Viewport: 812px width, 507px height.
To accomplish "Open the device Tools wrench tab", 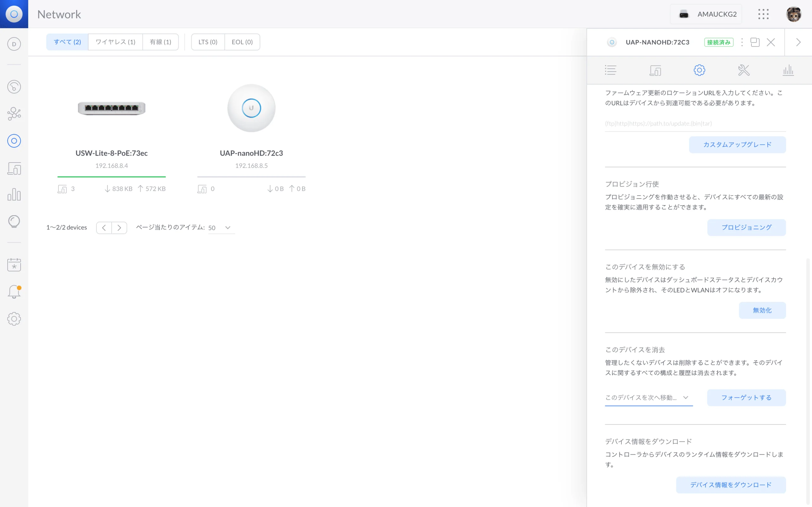I will click(x=743, y=70).
